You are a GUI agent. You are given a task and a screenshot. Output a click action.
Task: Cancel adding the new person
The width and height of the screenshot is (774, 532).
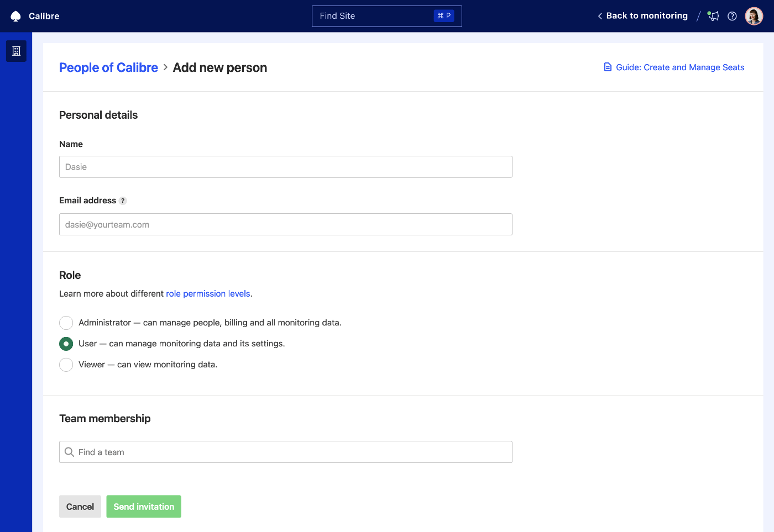80,506
